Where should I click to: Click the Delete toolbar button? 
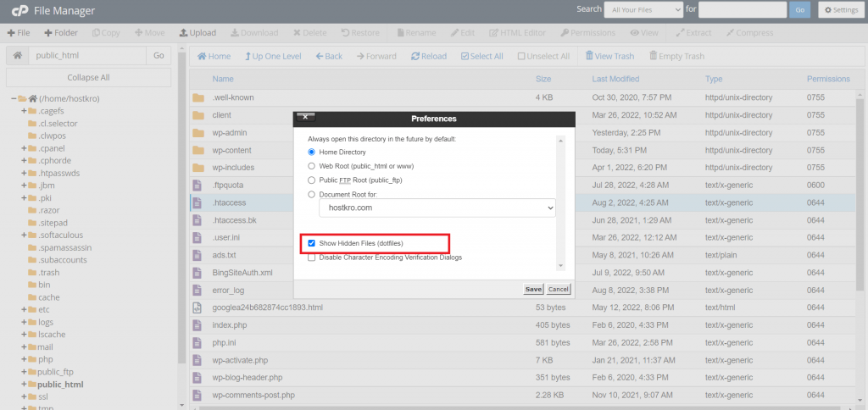pyautogui.click(x=310, y=33)
